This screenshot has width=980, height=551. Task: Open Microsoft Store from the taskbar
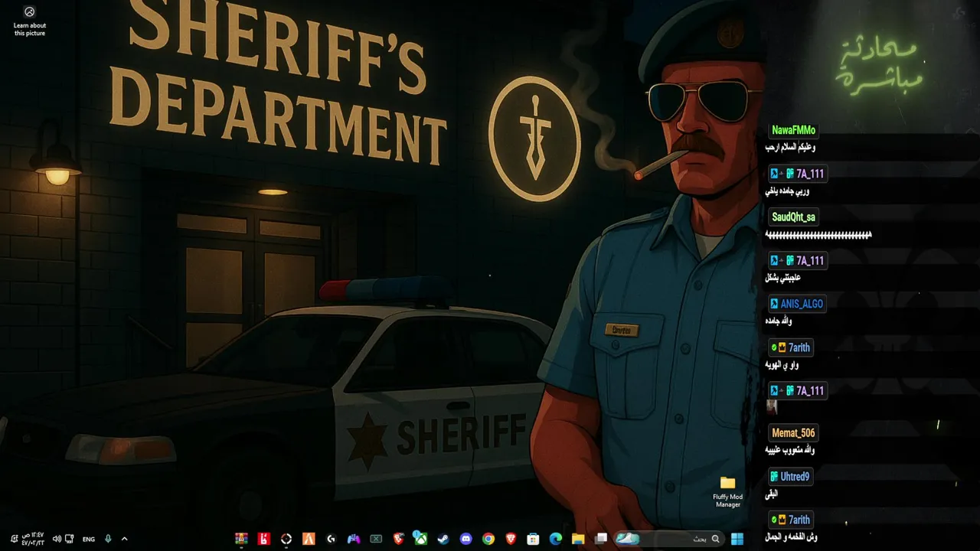pos(533,539)
